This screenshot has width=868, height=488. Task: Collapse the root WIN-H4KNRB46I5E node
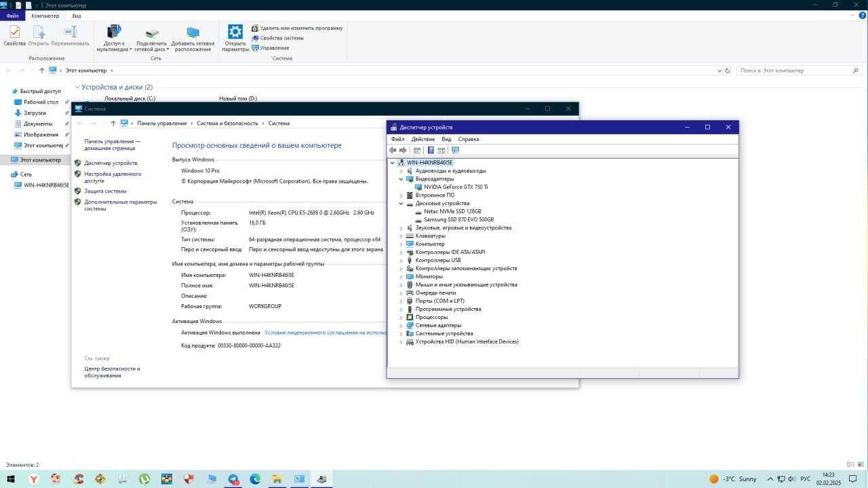tap(392, 163)
